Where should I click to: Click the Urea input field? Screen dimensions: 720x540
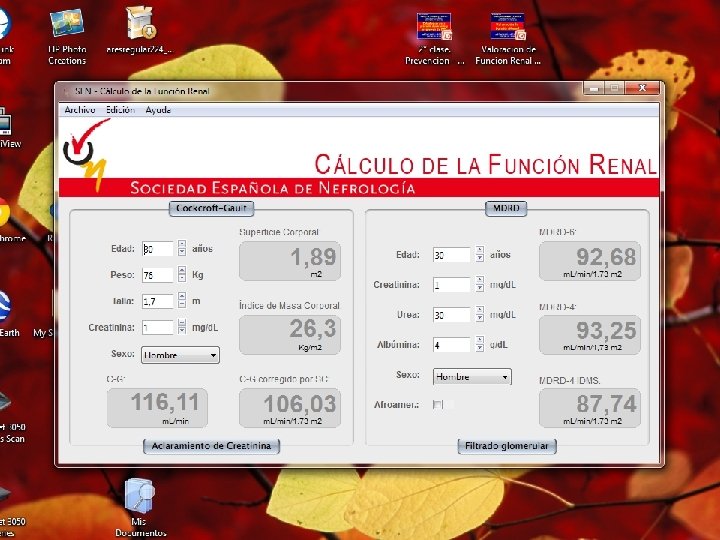[451, 315]
